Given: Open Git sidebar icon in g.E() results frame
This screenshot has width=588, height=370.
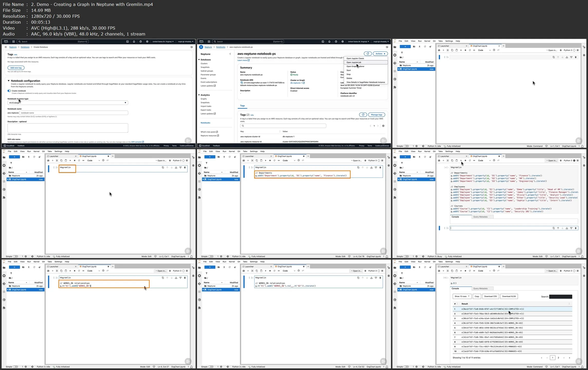Looking at the screenshot, I should 395,284.
